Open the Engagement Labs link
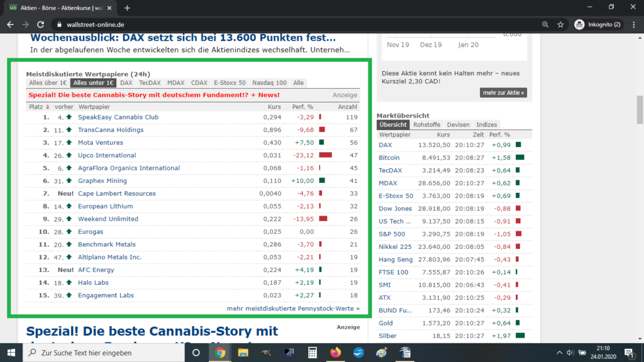This screenshot has height=362, width=644. click(106, 295)
